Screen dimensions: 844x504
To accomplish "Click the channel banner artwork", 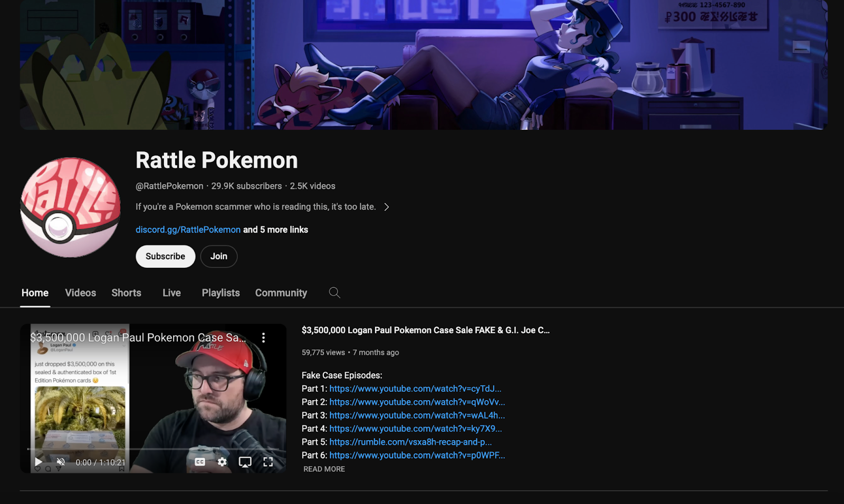I will click(424, 64).
